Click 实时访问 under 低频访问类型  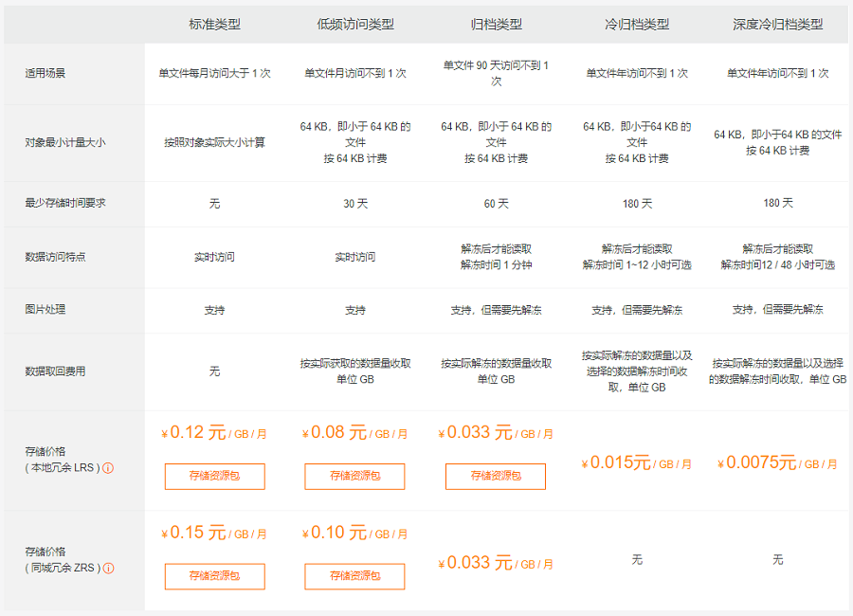point(355,257)
